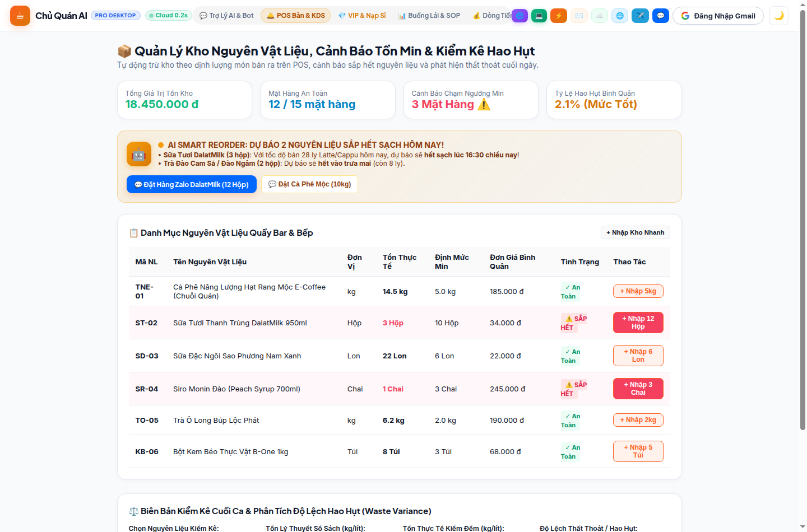Activate the orange lightning bolt icon
The image size is (807, 532).
(x=559, y=16)
